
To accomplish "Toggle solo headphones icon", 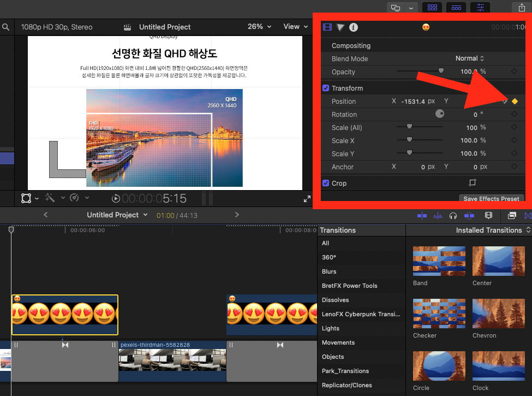I will 453,215.
